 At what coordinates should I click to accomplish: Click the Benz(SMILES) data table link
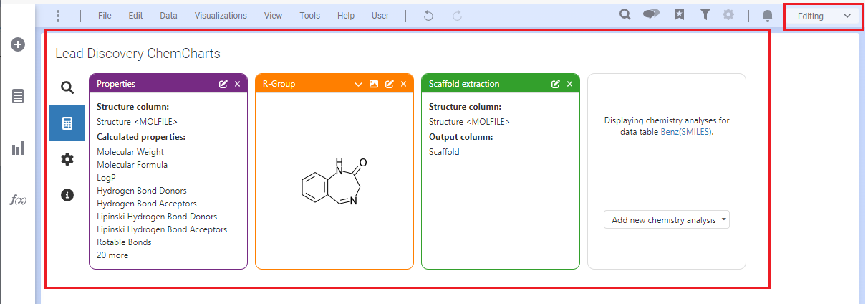click(x=686, y=132)
